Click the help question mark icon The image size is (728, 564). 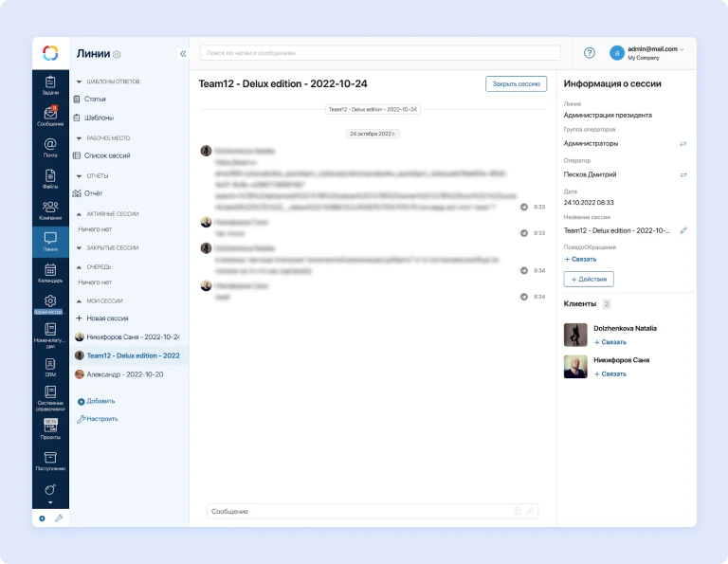[x=589, y=53]
